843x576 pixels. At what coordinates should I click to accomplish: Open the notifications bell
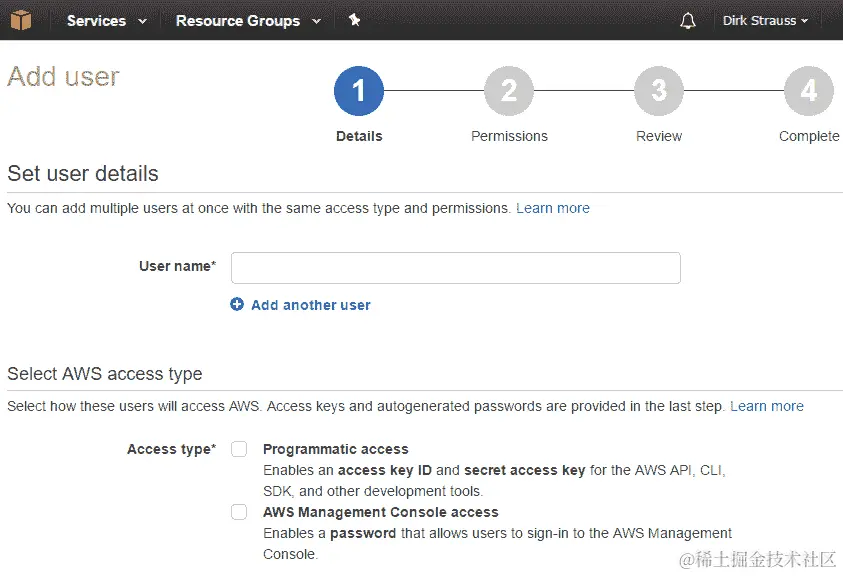(x=687, y=21)
